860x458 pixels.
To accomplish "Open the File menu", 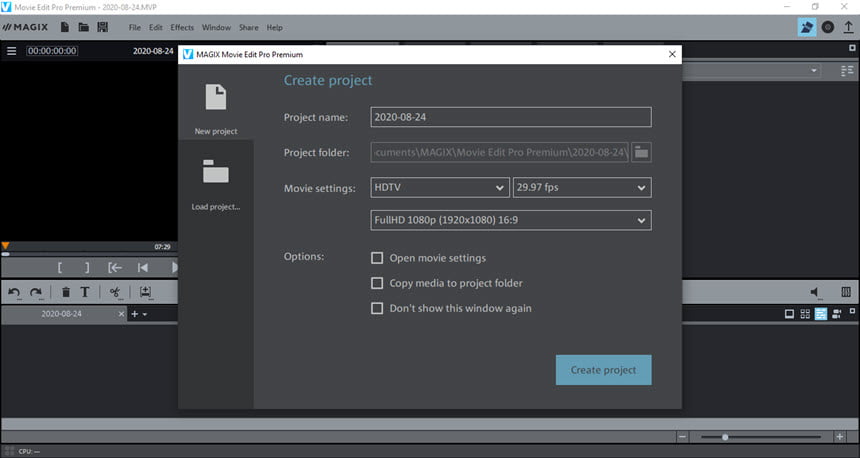I will (x=135, y=27).
